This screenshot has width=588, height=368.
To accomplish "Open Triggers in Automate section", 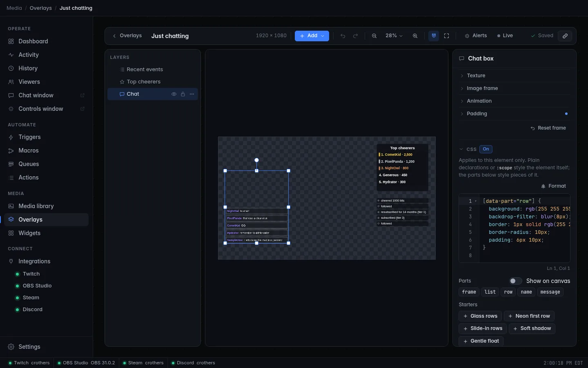I will [47, 137].
